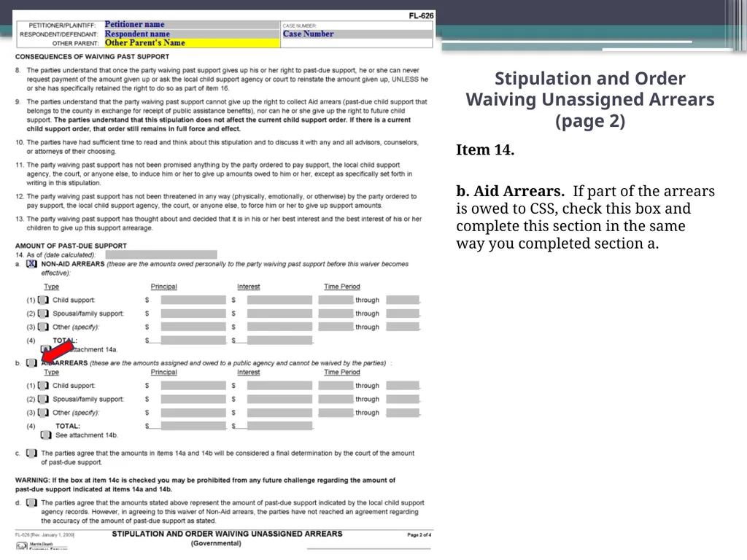Click the Principal column header under Non-Aid Arrears
Viewport: 747px width, 560px height.
coord(164,287)
